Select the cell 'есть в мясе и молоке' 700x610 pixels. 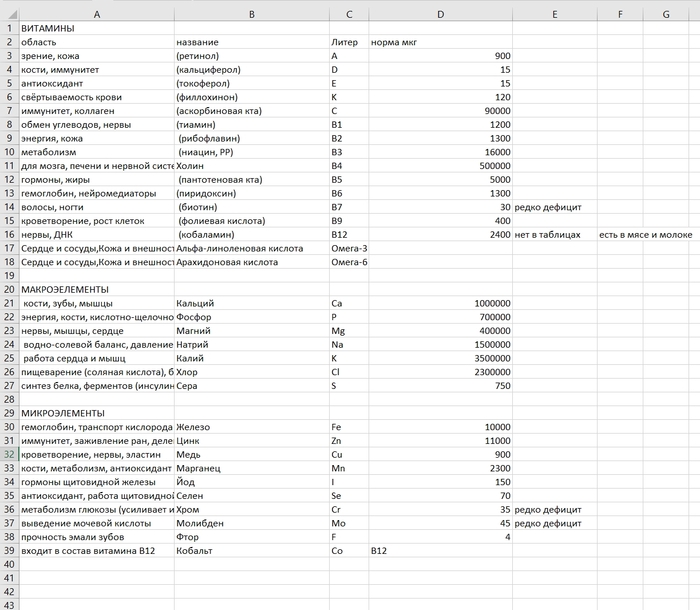646,235
